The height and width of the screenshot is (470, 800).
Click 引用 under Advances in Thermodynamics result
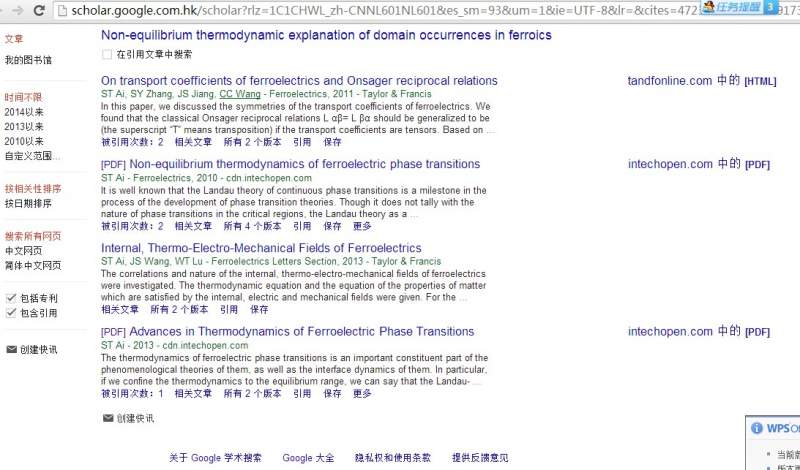coord(302,393)
